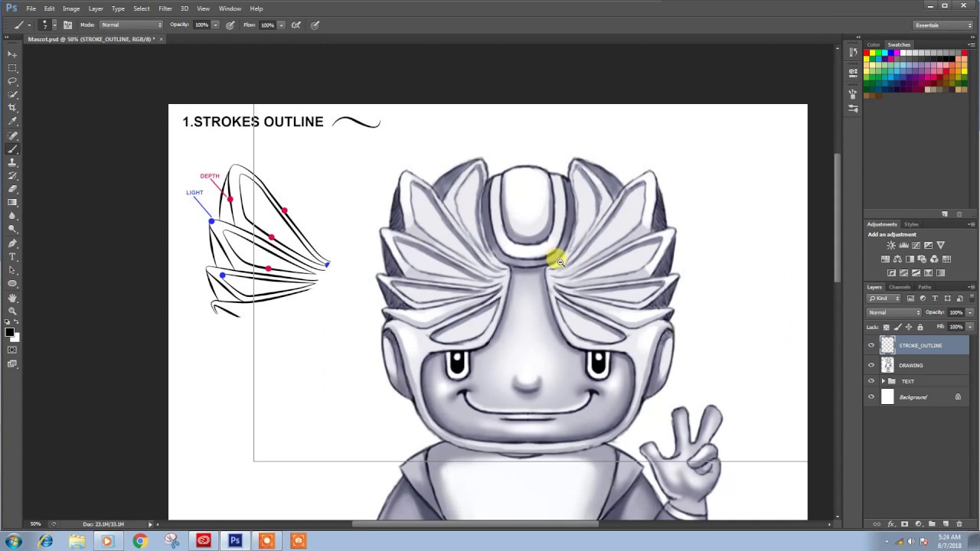The image size is (980, 551).
Task: Select the Move tool
Action: [x=12, y=54]
